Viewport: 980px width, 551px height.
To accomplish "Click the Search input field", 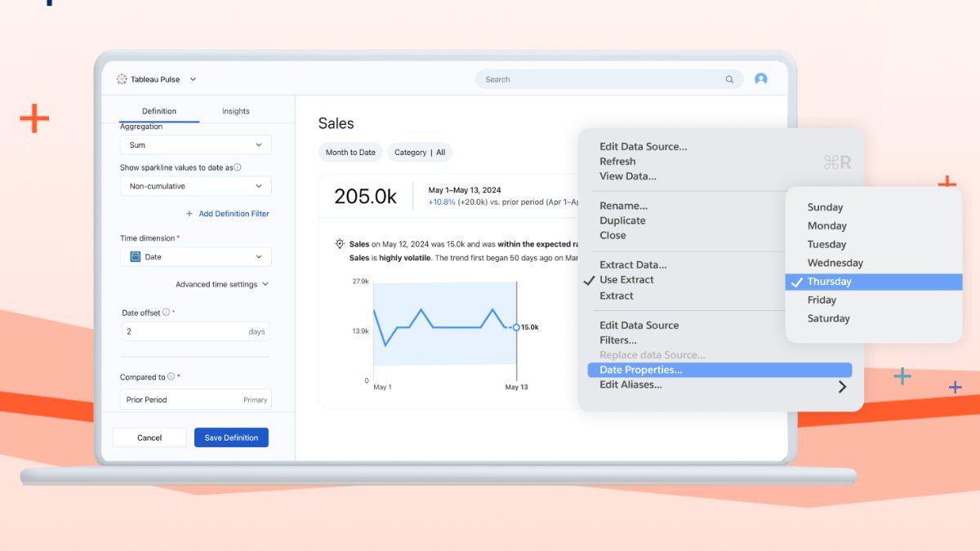I will pos(608,79).
